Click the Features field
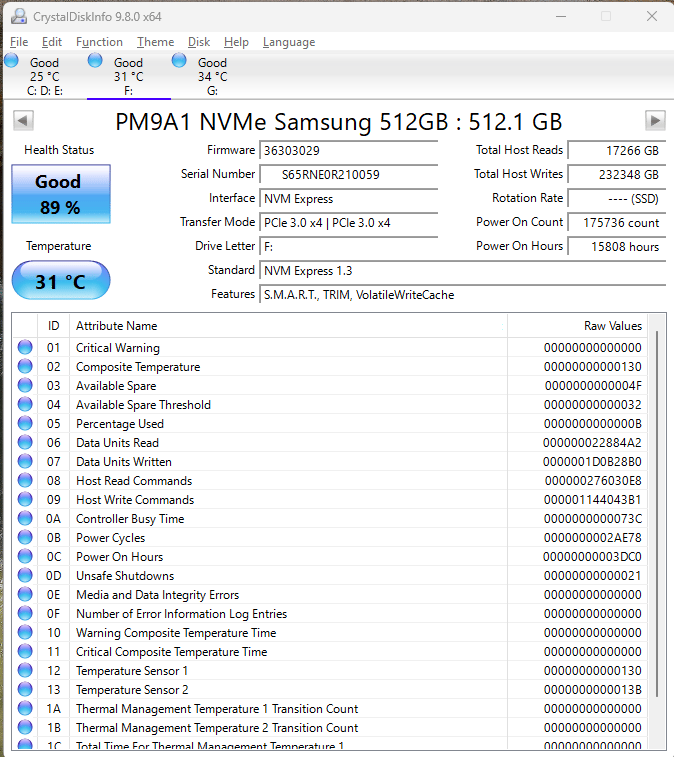The image size is (674, 757). 463,295
